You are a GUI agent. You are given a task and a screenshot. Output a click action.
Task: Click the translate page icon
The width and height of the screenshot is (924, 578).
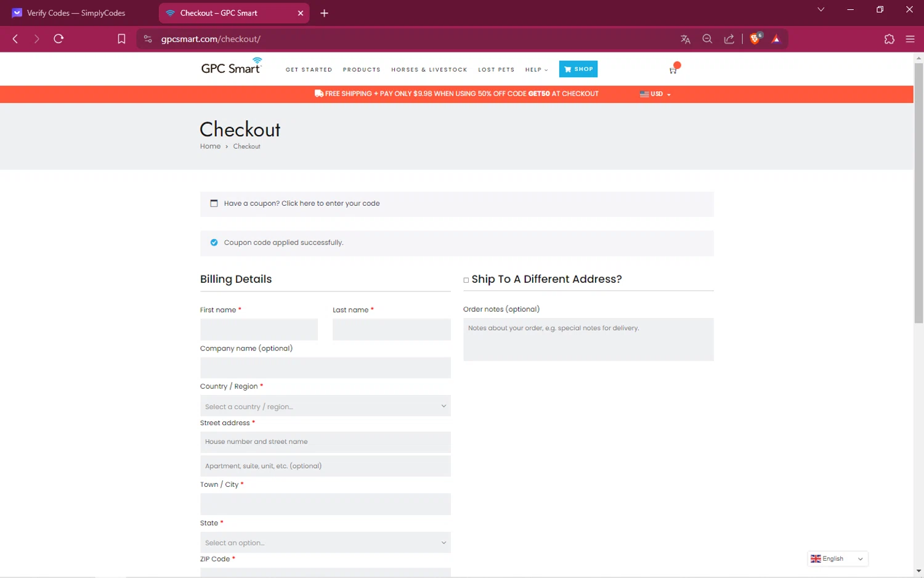pos(685,39)
